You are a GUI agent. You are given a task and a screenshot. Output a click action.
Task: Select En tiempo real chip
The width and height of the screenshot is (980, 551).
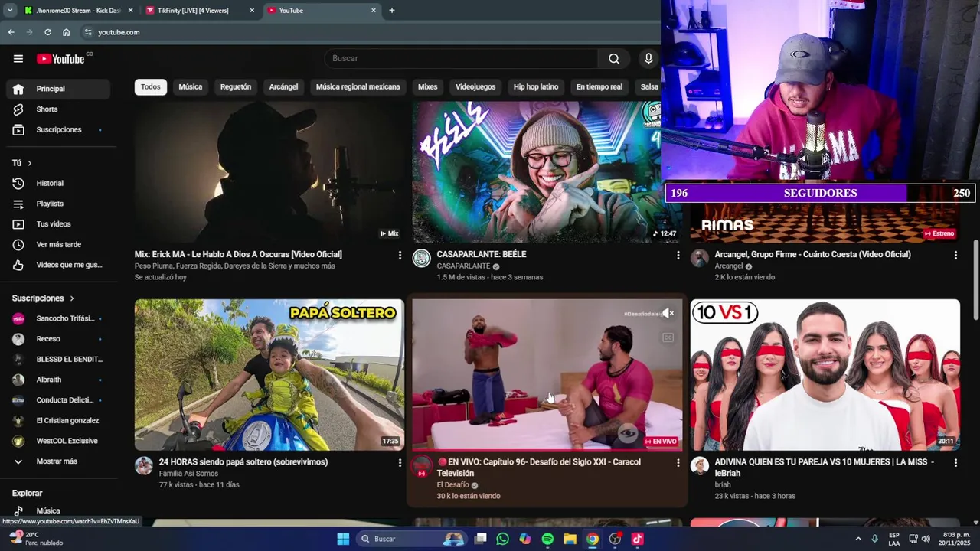point(599,86)
